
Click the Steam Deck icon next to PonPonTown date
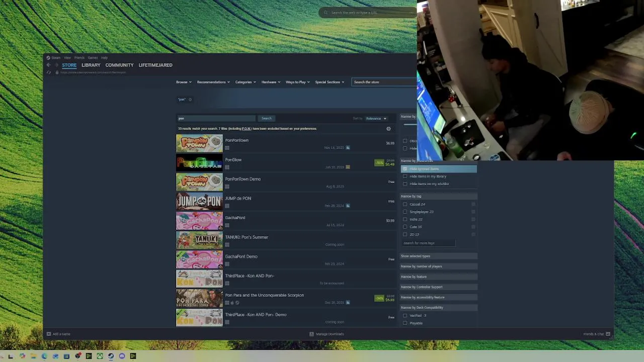coord(348,148)
